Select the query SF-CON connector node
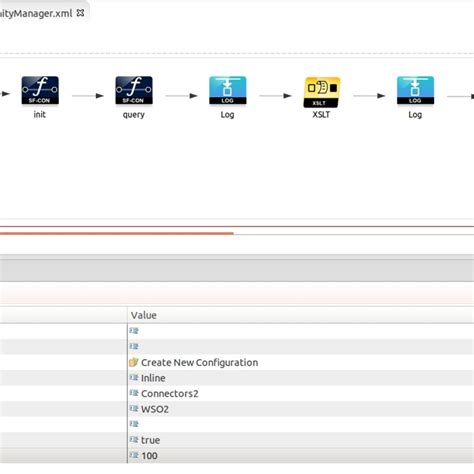This screenshot has width=474, height=474. (x=134, y=91)
